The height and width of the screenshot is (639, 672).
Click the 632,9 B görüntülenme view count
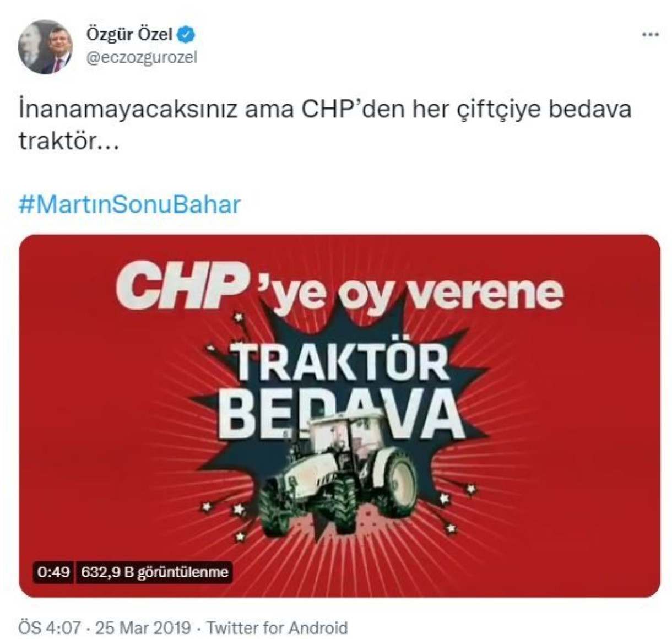(x=154, y=572)
